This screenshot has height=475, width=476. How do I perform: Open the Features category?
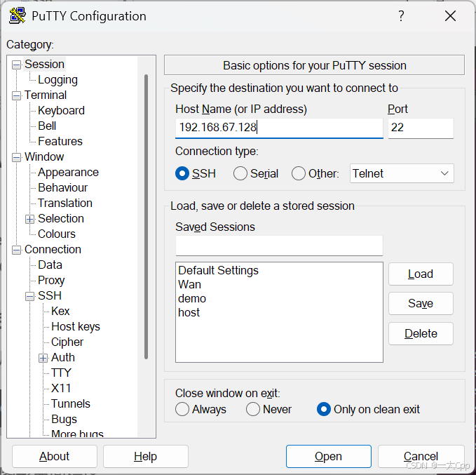click(60, 141)
